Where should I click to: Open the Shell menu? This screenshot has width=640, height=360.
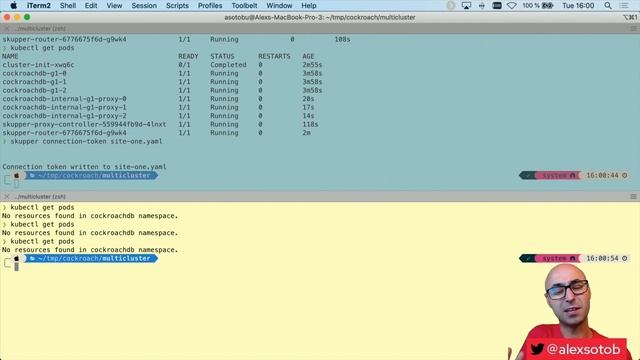[68, 6]
